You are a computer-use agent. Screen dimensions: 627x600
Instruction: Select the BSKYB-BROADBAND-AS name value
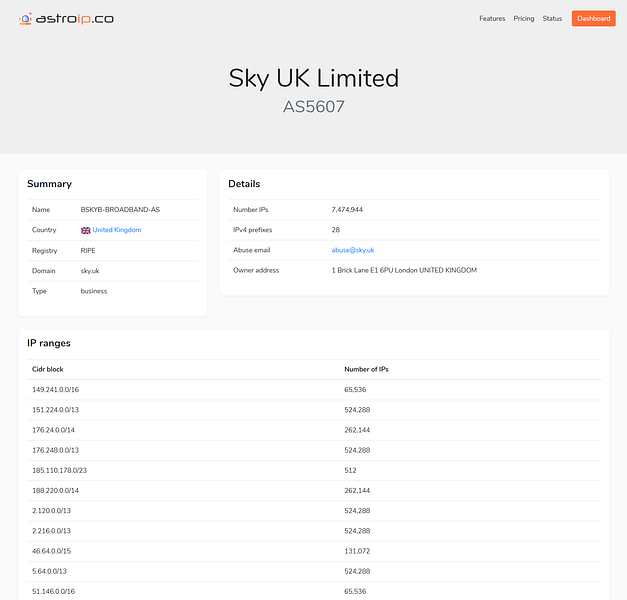point(120,210)
